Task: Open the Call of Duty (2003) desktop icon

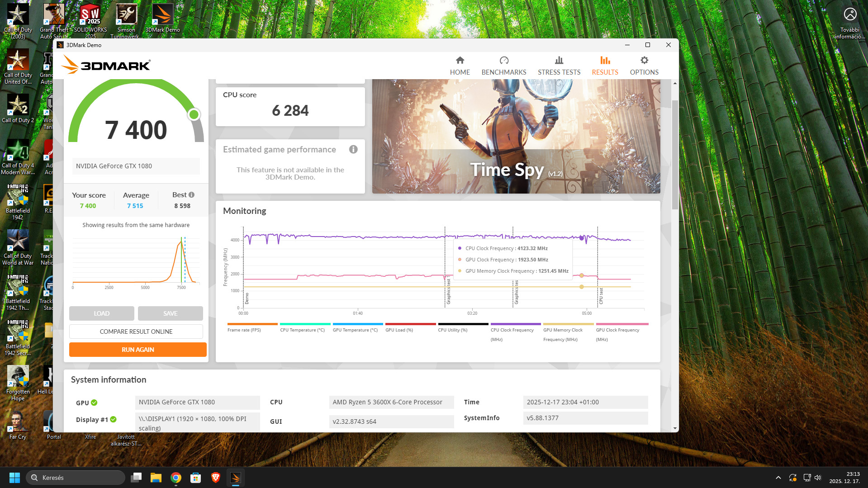Action: point(18,21)
